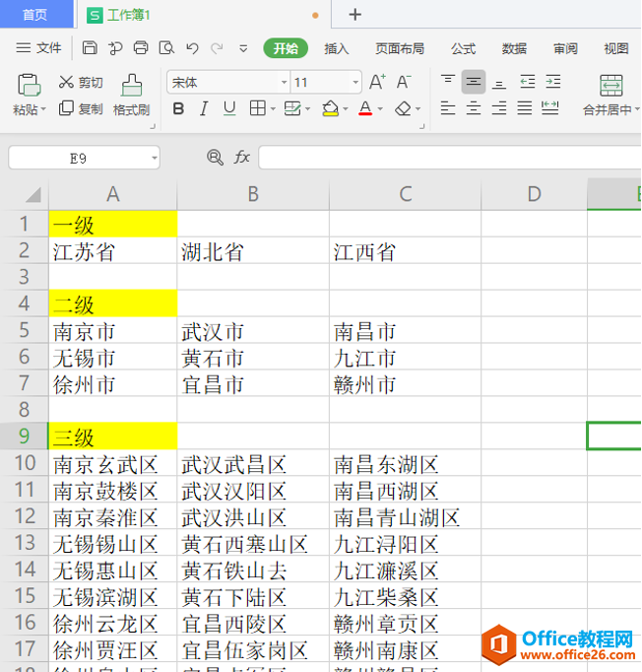Viewport: 642px width, 672px height.
Task: Open the font size 11 dropdown
Action: click(x=355, y=82)
